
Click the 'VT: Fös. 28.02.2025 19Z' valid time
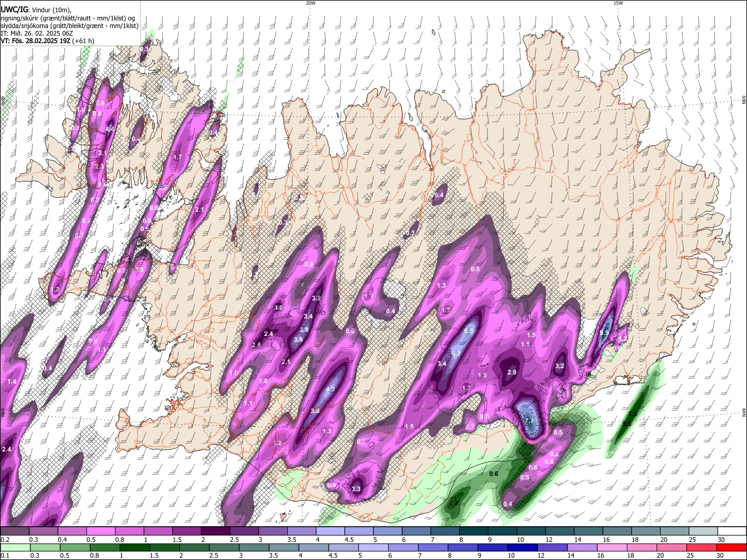point(35,41)
